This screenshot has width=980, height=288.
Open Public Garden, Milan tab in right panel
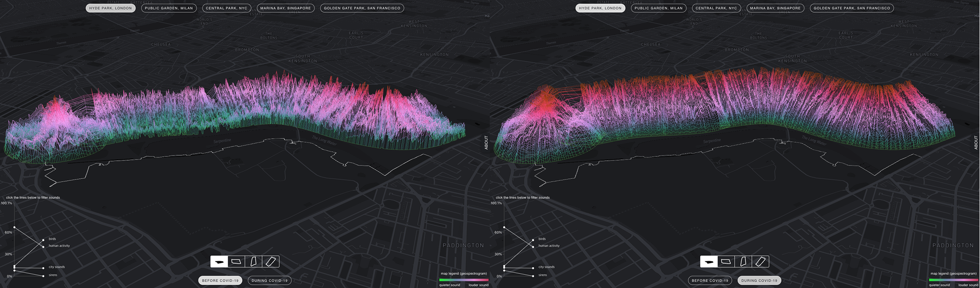658,8
